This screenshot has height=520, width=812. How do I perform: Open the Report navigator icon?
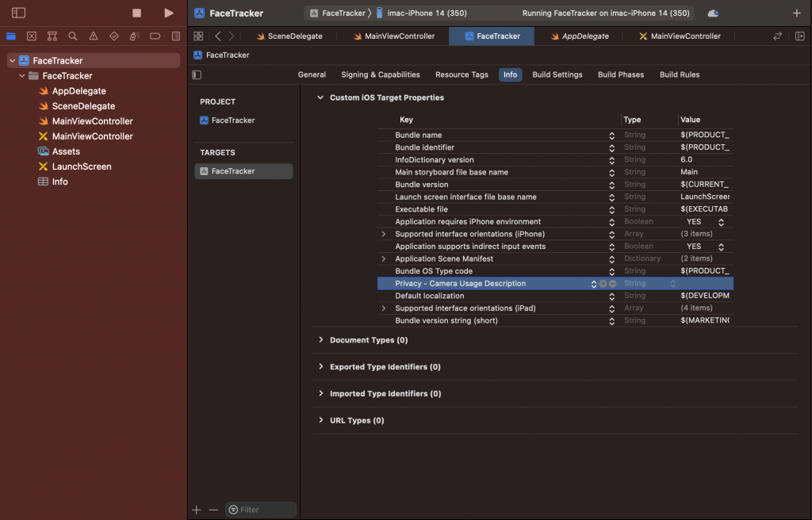[x=176, y=36]
